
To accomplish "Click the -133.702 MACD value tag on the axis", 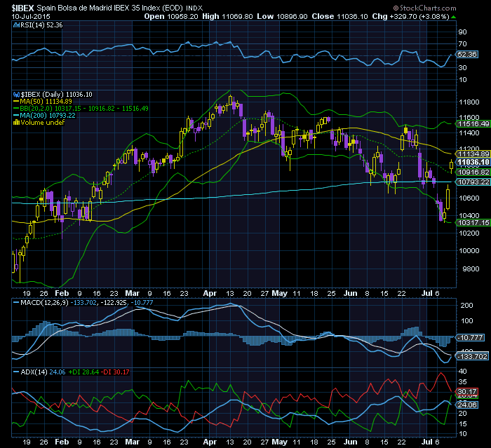I will (472, 357).
